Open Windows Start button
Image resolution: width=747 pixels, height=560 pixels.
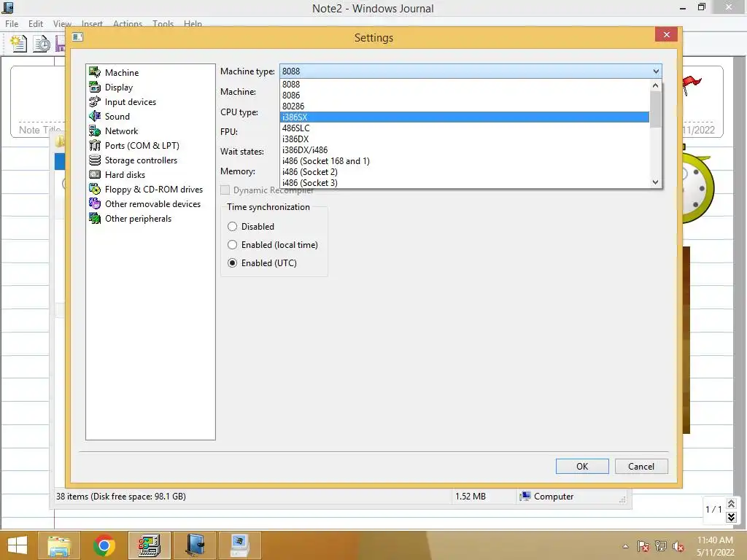(18, 545)
